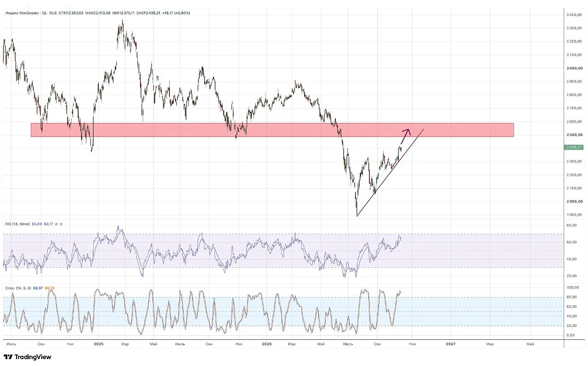Click the 2 000,00 price axis label
This screenshot has width=588, height=366.
(x=576, y=201)
